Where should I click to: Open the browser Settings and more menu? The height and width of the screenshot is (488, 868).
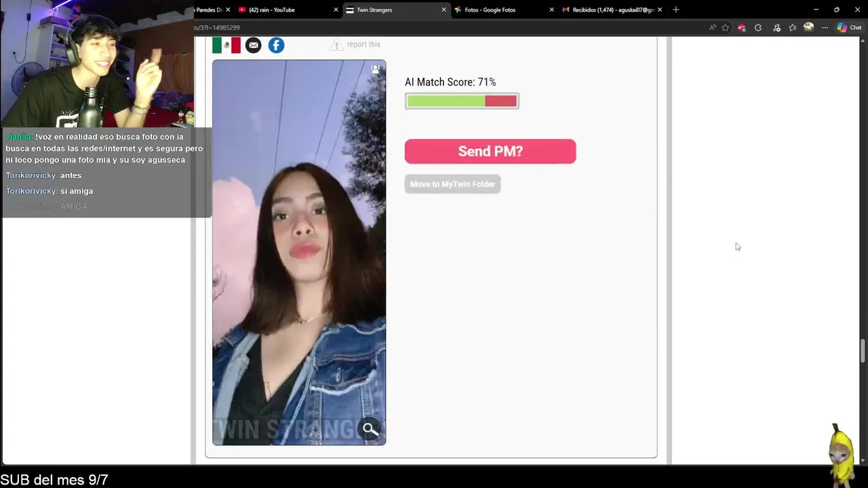[825, 28]
